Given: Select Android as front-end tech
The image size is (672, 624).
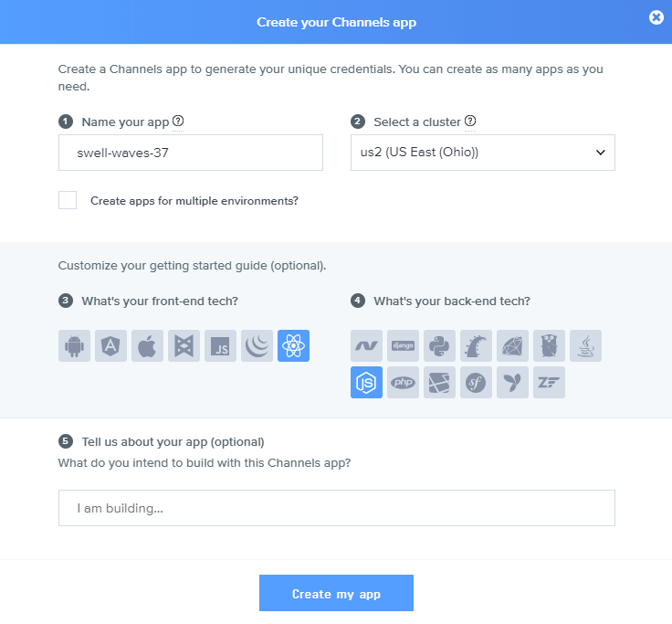Looking at the screenshot, I should click(x=74, y=345).
